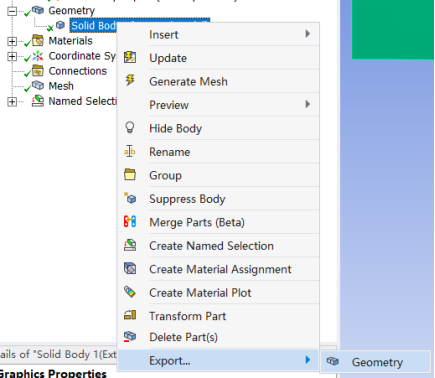This screenshot has width=435, height=378.
Task: Click the Graphics Properties section header
Action: tap(53, 373)
